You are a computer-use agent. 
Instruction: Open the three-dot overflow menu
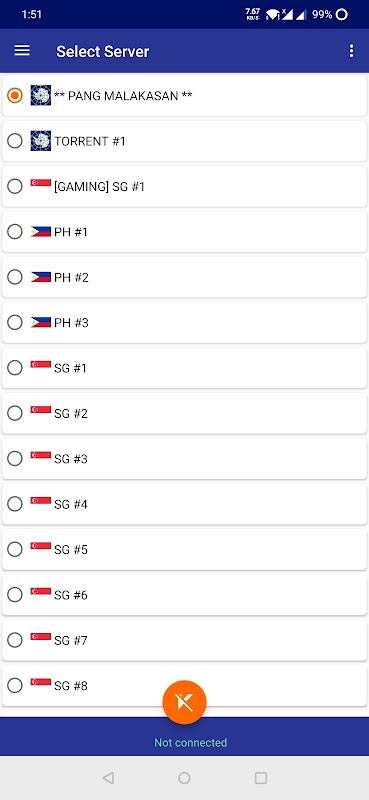click(351, 51)
